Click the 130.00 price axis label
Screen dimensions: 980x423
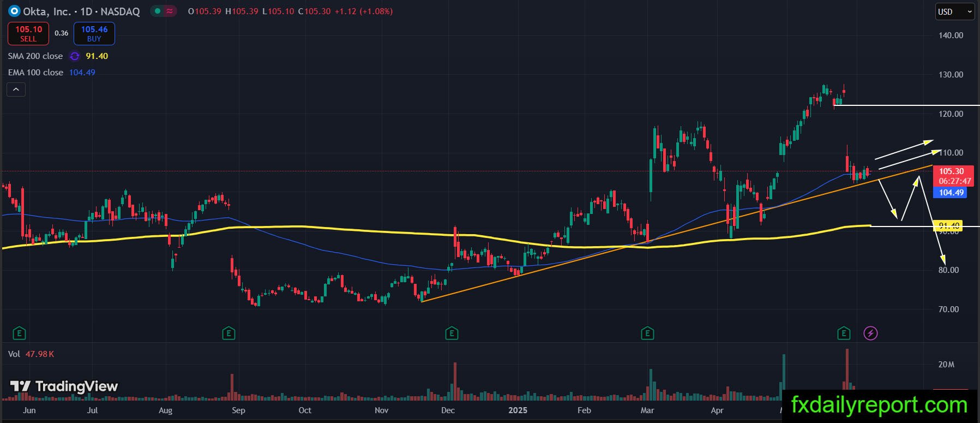951,75
